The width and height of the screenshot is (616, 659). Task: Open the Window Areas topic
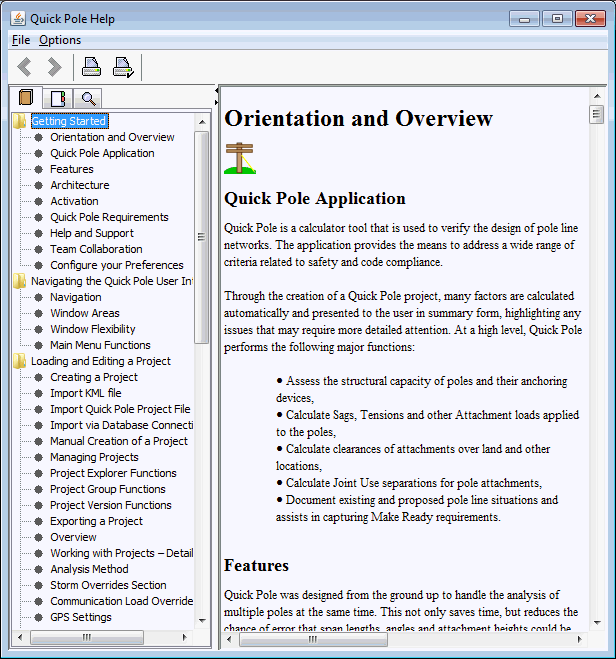coord(85,313)
